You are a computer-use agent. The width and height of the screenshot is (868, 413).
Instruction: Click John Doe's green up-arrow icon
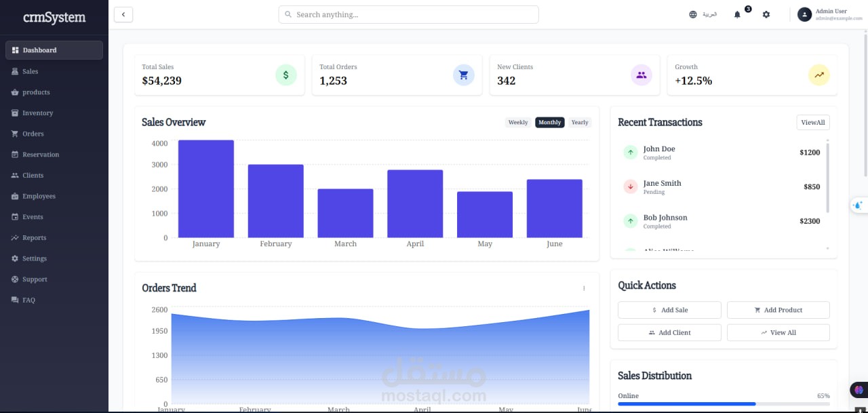tap(631, 153)
